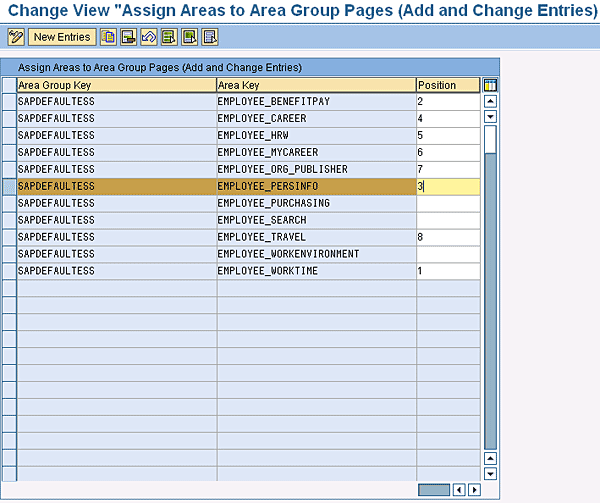Select the row marker for EMPLOYEE_BENEFITPAY

point(9,102)
